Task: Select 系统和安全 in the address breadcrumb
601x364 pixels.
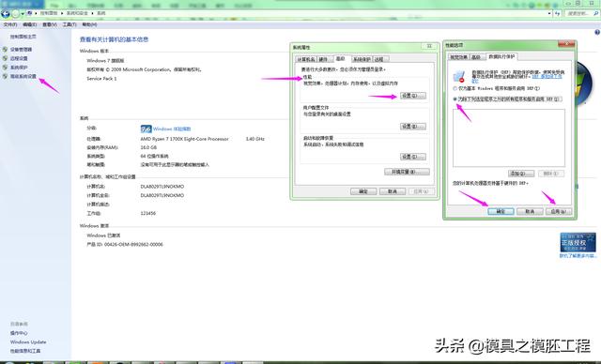Action: coord(77,13)
